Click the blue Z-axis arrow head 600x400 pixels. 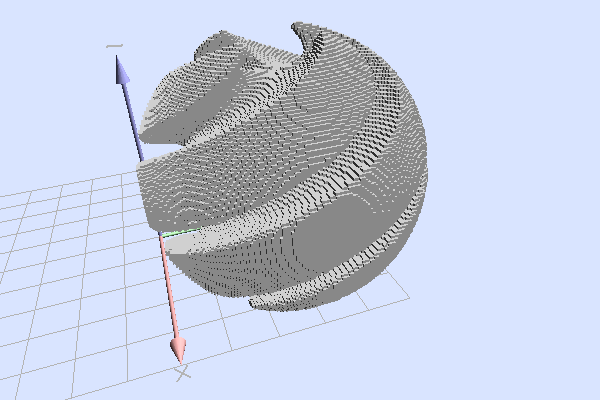tap(122, 70)
